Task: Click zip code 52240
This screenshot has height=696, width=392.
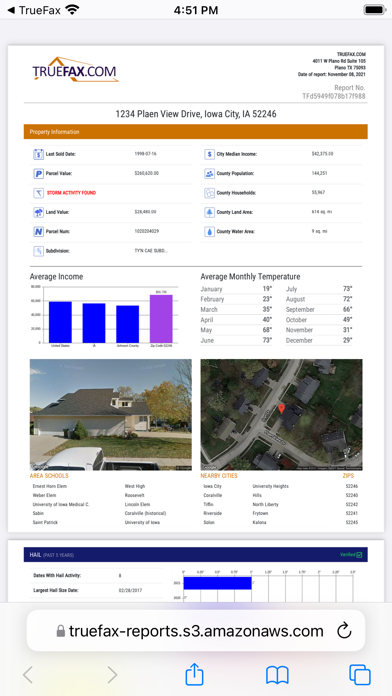Action: tap(352, 495)
